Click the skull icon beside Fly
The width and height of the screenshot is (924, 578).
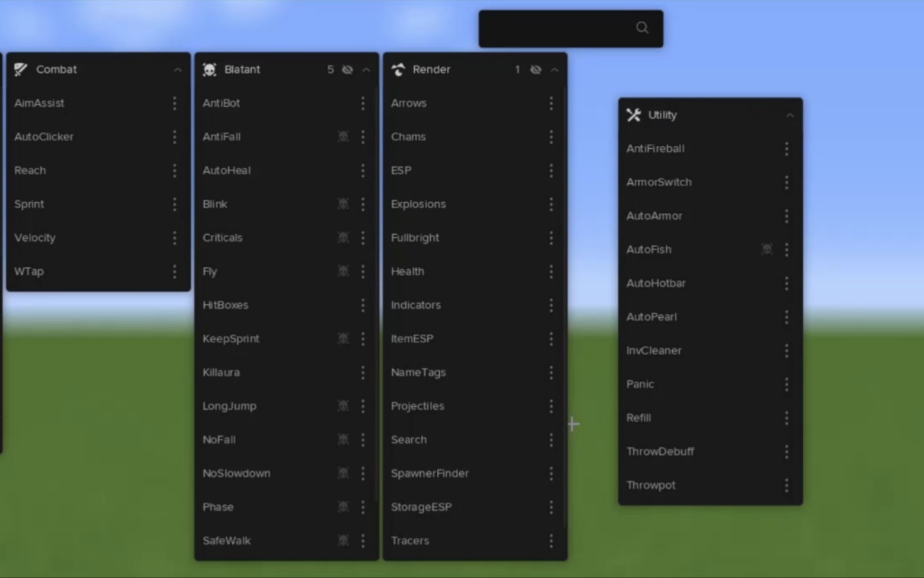(x=343, y=271)
